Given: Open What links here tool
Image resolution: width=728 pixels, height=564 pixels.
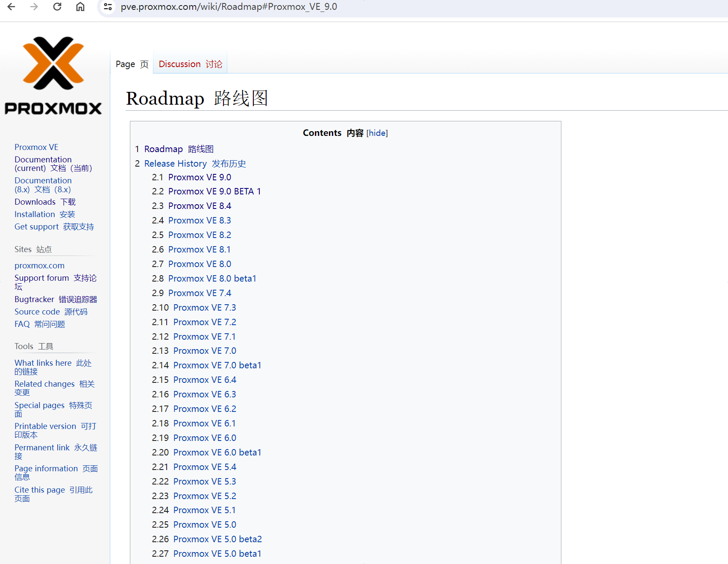Looking at the screenshot, I should 53,367.
